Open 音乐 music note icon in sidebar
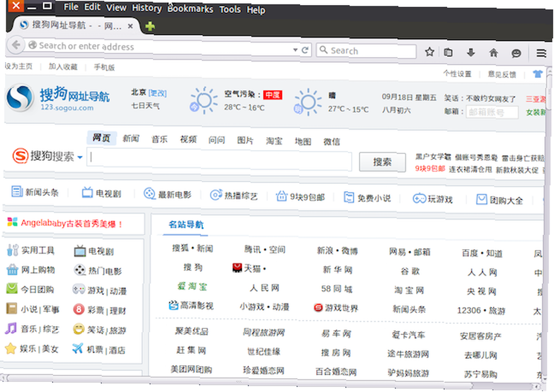Image resolution: width=554 pixels, height=392 pixels. coord(11,328)
